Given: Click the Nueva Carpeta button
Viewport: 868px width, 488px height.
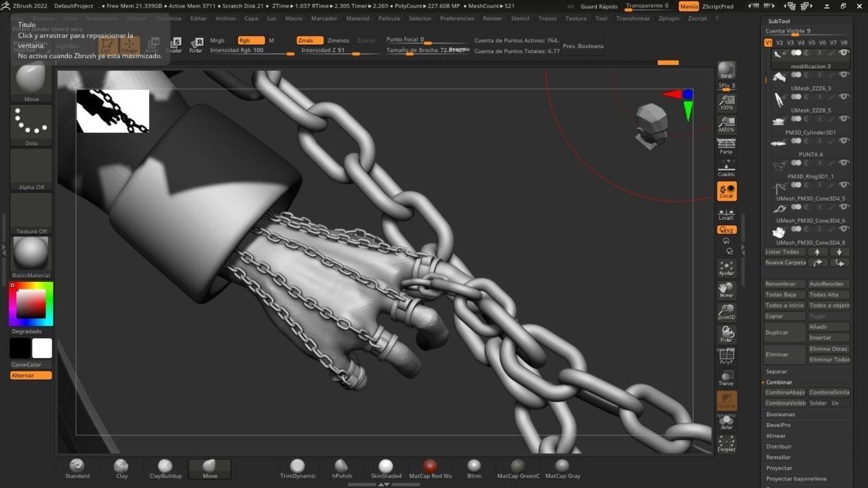Looking at the screenshot, I should [x=785, y=262].
